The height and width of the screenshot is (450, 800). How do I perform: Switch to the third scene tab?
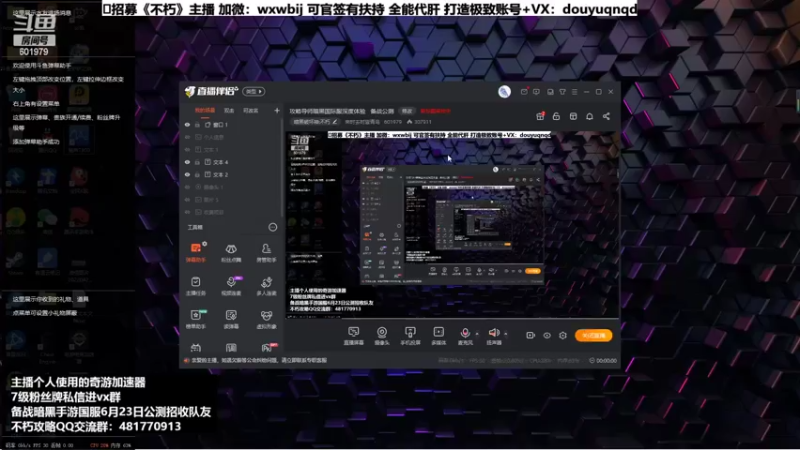251,110
